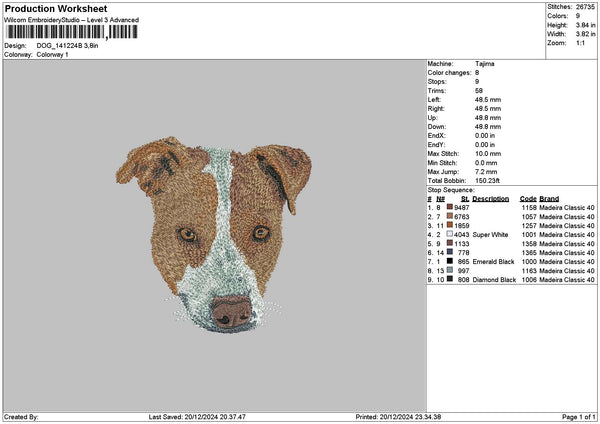Select the Emerald Black thread swatch
The image size is (600, 424).
tap(451, 262)
